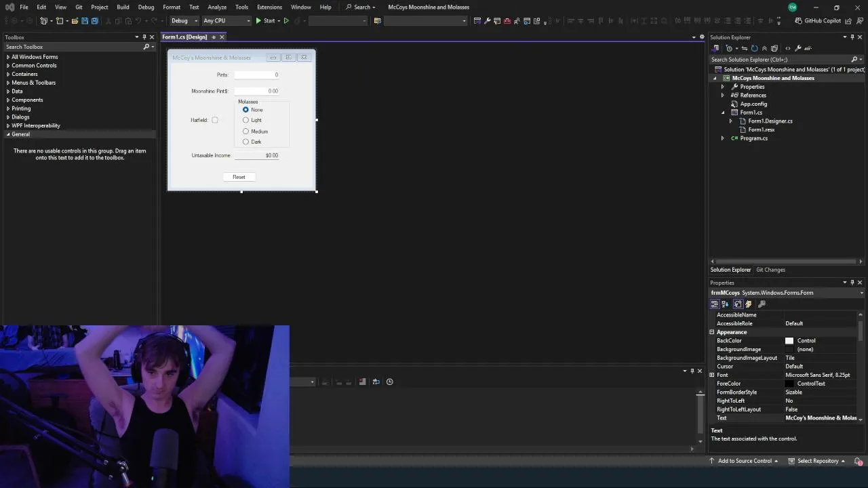Click the Reset button on form

239,177
